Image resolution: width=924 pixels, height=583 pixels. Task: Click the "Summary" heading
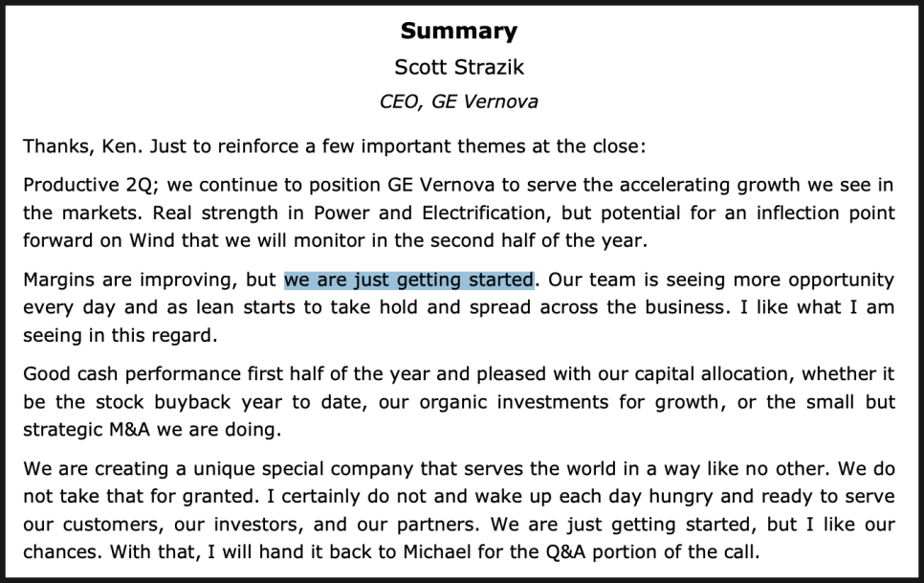click(459, 32)
